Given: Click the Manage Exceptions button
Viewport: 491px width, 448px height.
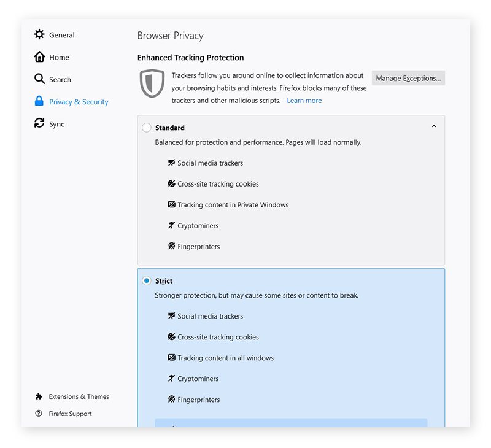Looking at the screenshot, I should point(408,78).
